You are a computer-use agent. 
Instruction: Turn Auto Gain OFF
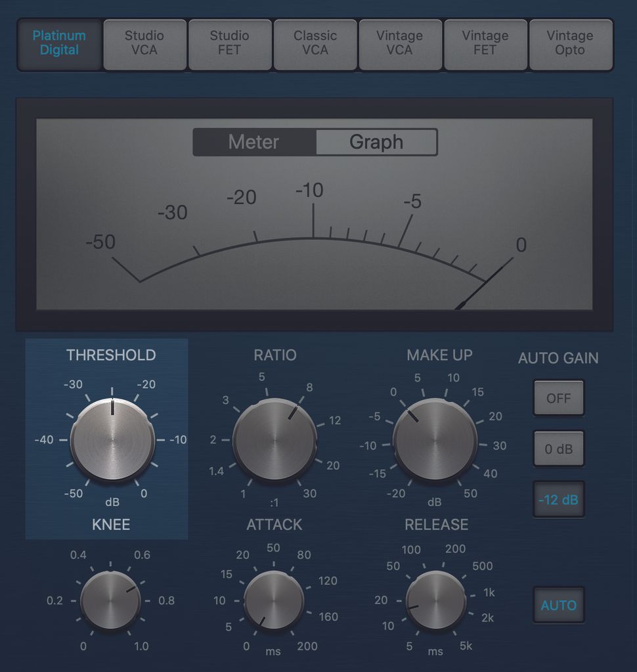click(558, 398)
